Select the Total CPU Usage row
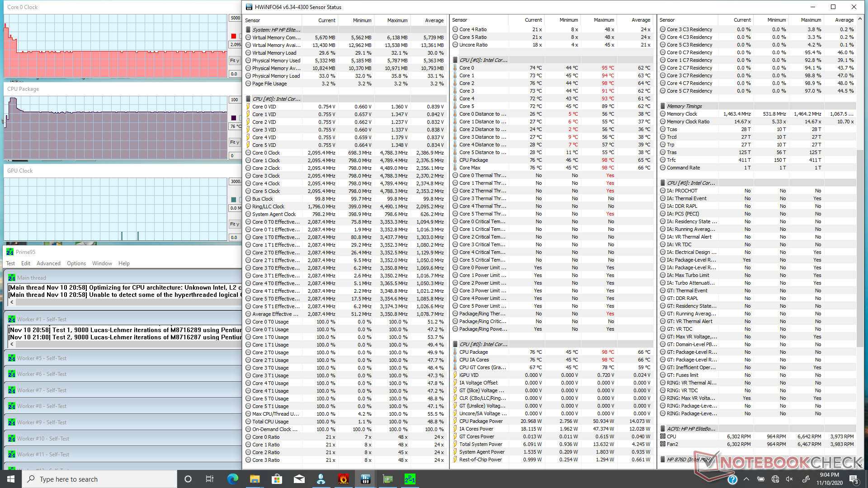 [345, 422]
